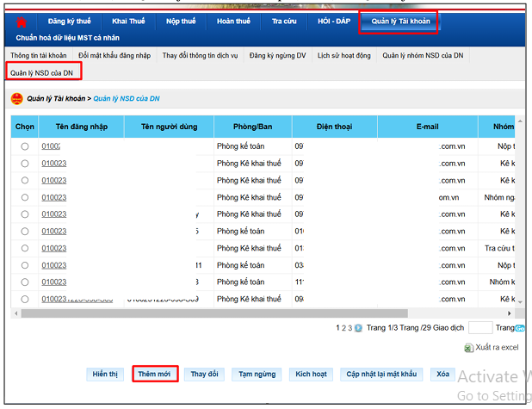Image resolution: width=532 pixels, height=409 pixels.
Task: Click the table's vertical scroll up arrow
Action: [520, 121]
